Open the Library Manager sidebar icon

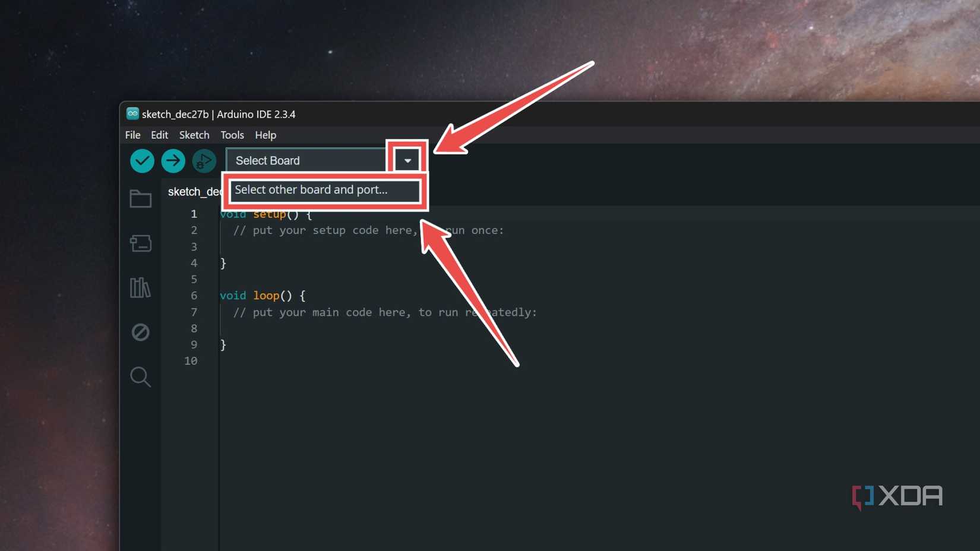point(140,288)
